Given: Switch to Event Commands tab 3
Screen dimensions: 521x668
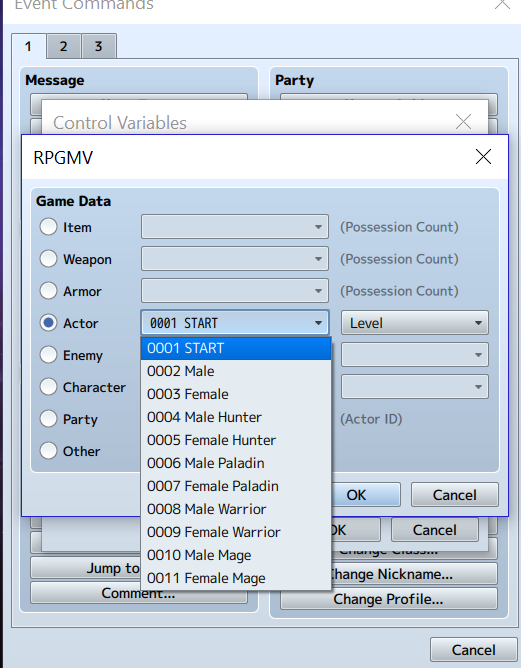Looking at the screenshot, I should (x=98, y=46).
